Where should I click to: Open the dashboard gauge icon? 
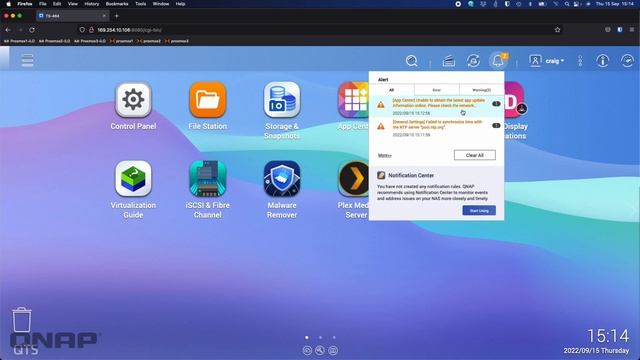(x=627, y=61)
